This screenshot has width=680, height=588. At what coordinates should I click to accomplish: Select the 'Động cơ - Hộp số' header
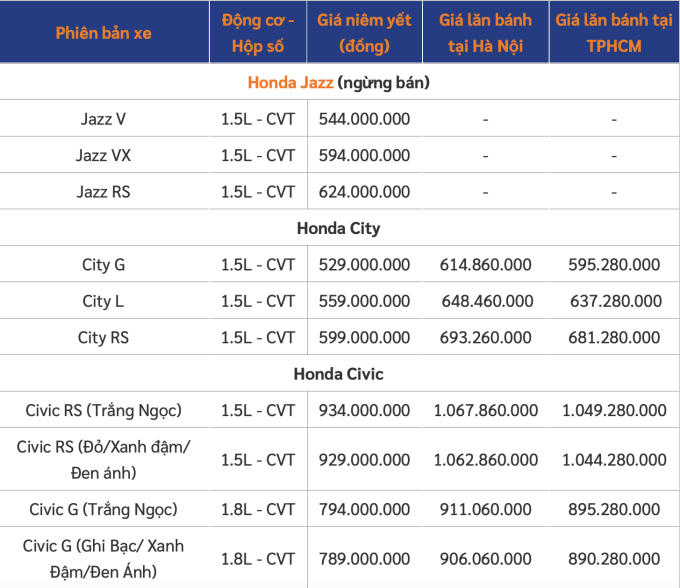(x=258, y=32)
